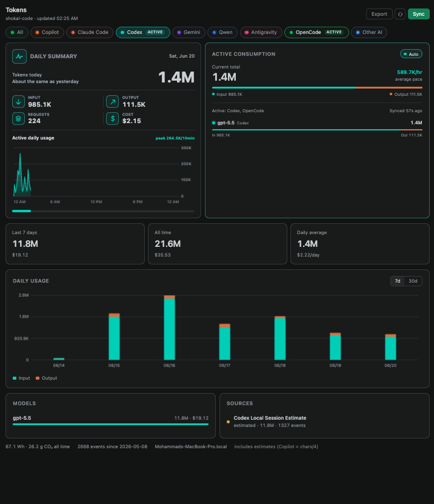Screen dimensions: 434x504
Task: Click the 06/18 bar in Daily Usage
Action: click(280, 338)
